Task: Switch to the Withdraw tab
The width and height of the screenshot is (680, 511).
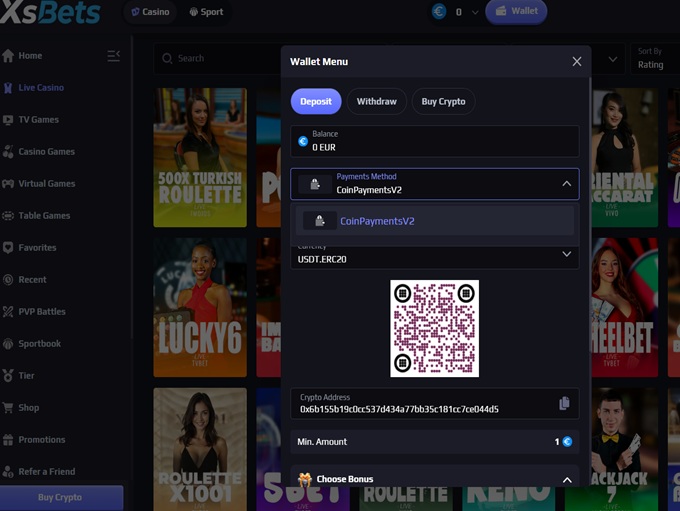Action: [x=376, y=101]
